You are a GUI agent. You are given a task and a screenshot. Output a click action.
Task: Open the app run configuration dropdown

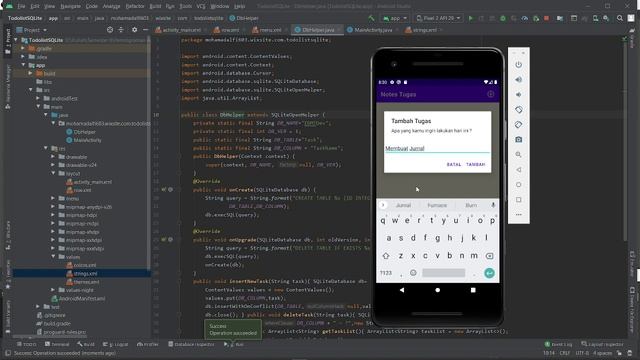click(x=395, y=18)
